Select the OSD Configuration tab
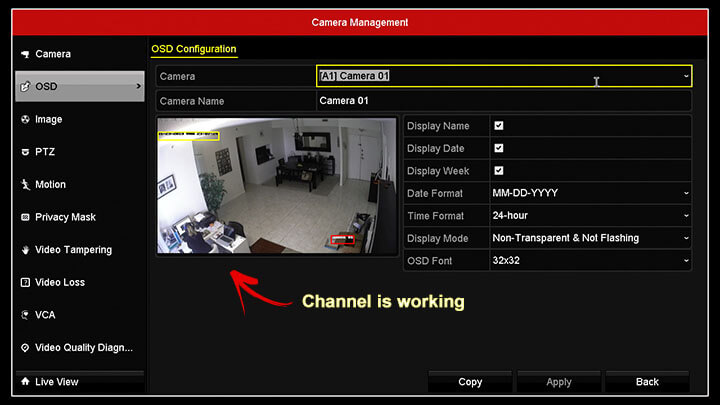720x405 pixels. point(194,49)
